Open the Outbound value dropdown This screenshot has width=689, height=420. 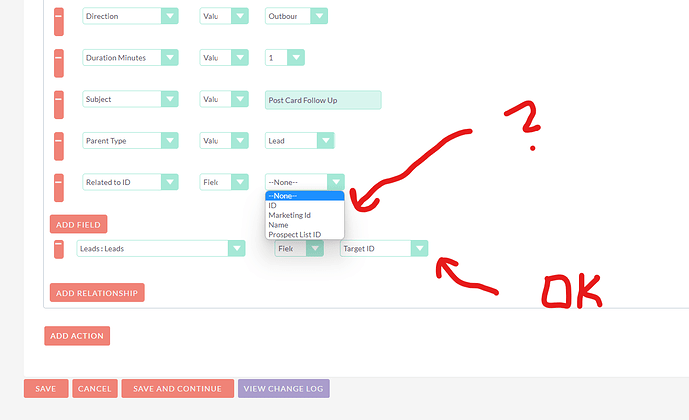296,16
